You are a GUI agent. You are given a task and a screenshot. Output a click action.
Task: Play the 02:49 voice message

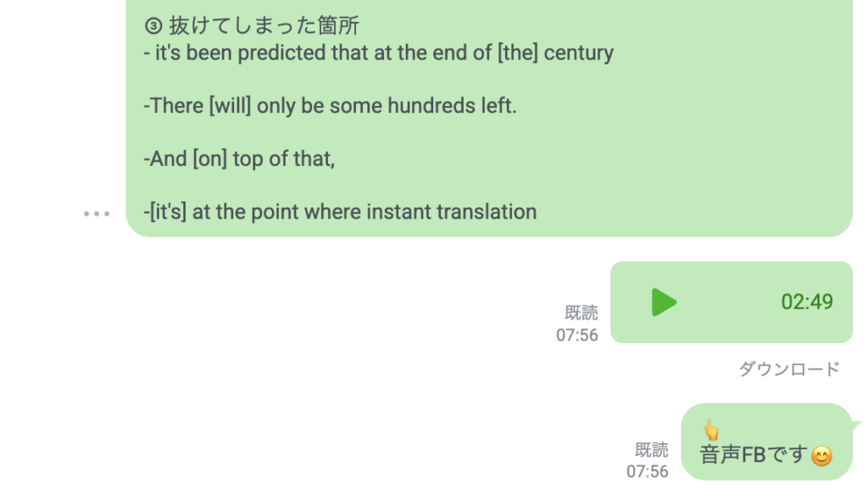(664, 303)
